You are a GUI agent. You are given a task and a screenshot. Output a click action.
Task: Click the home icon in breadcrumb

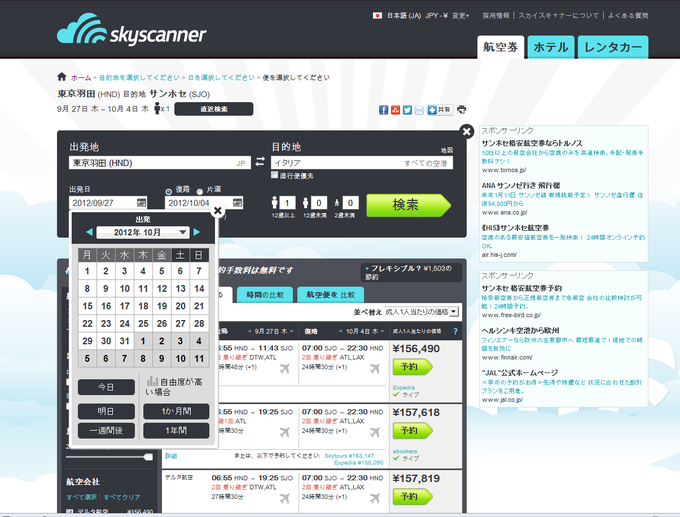(x=62, y=77)
